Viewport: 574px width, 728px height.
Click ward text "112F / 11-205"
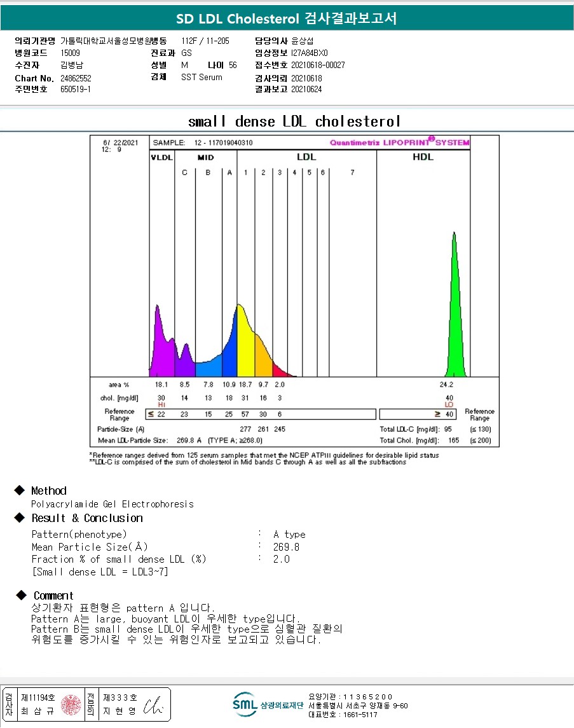pyautogui.click(x=205, y=41)
